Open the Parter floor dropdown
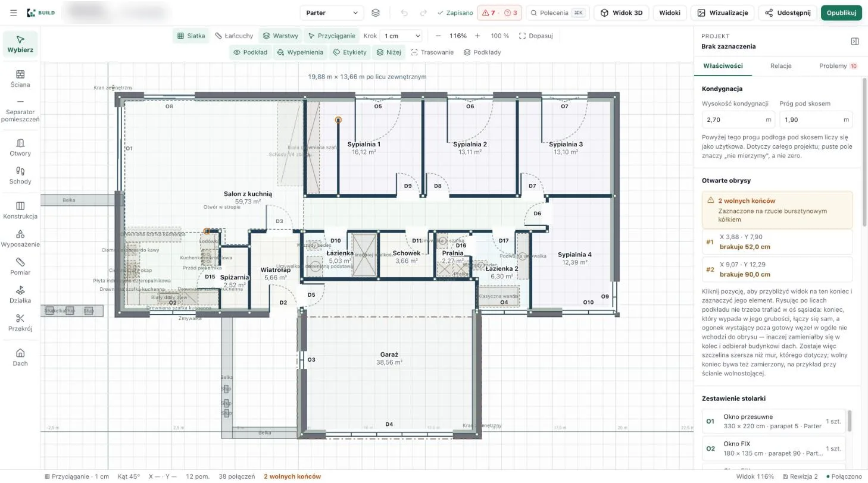This screenshot has height=483, width=868. pos(332,12)
